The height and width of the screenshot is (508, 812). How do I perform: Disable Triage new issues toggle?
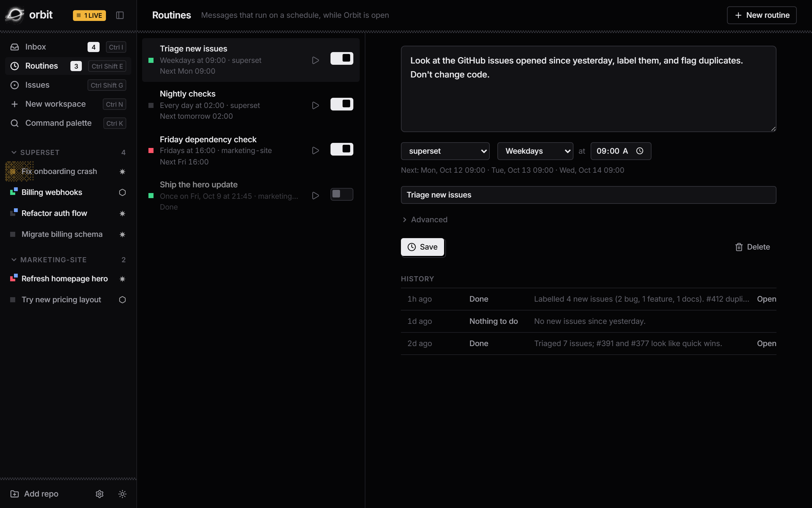click(x=342, y=58)
